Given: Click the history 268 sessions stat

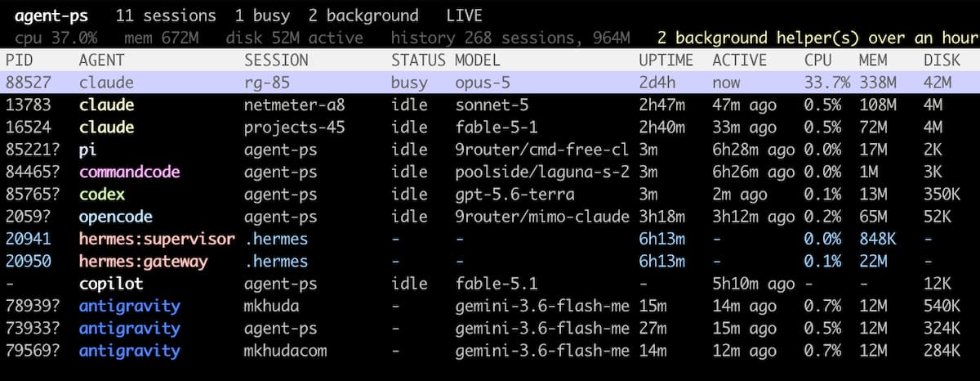Looking at the screenshot, I should (x=510, y=38).
